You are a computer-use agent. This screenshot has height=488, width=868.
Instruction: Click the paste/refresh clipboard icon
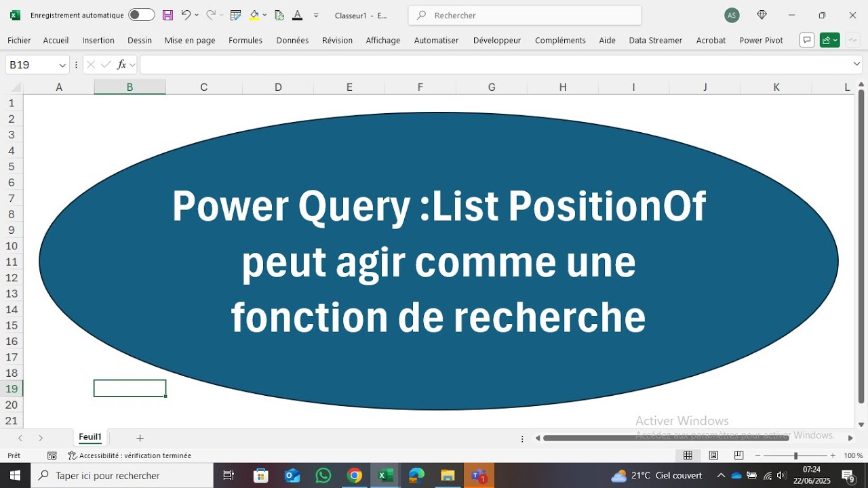pos(279,15)
